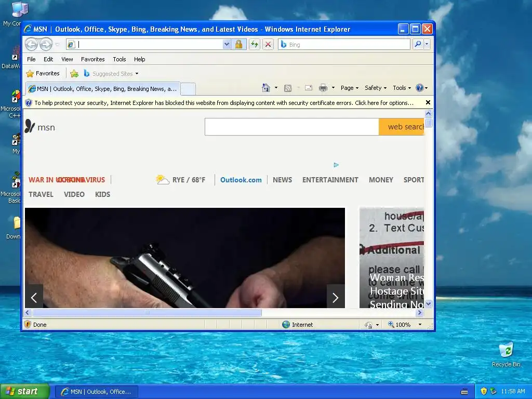Click the next slide arrow on carousel
532x399 pixels.
click(x=336, y=297)
